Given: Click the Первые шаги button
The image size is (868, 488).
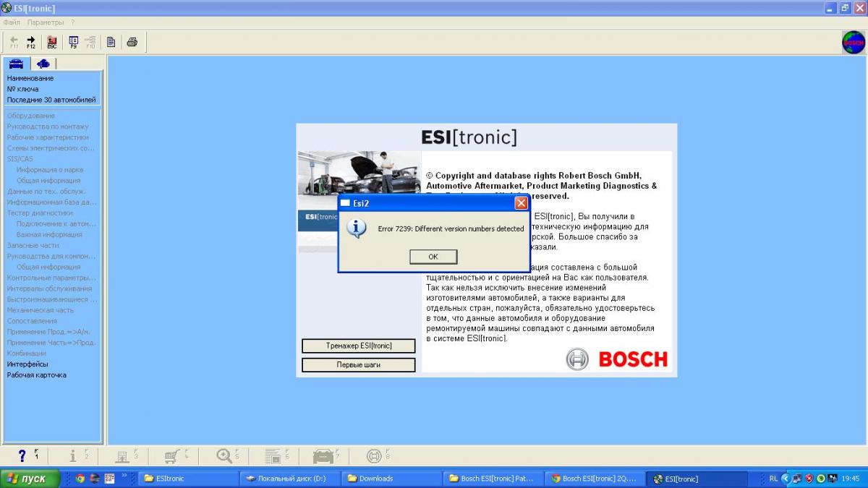Looking at the screenshot, I should coord(358,365).
